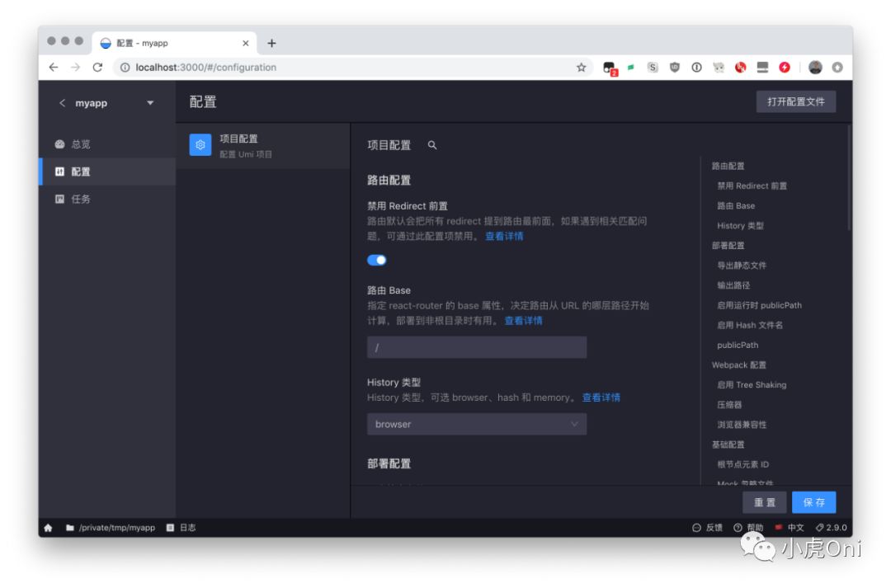891x588 pixels.
Task: Jump to the standalone publicPath outline entry
Action: tap(738, 345)
